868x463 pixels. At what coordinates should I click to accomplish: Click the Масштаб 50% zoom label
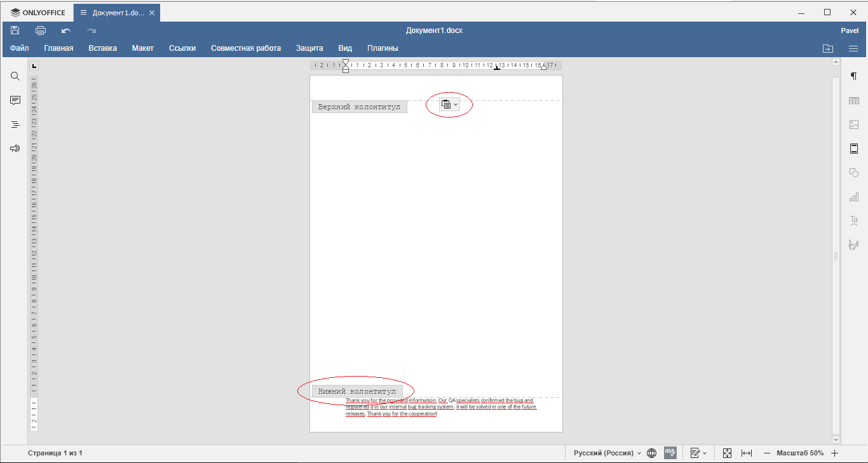coord(800,453)
